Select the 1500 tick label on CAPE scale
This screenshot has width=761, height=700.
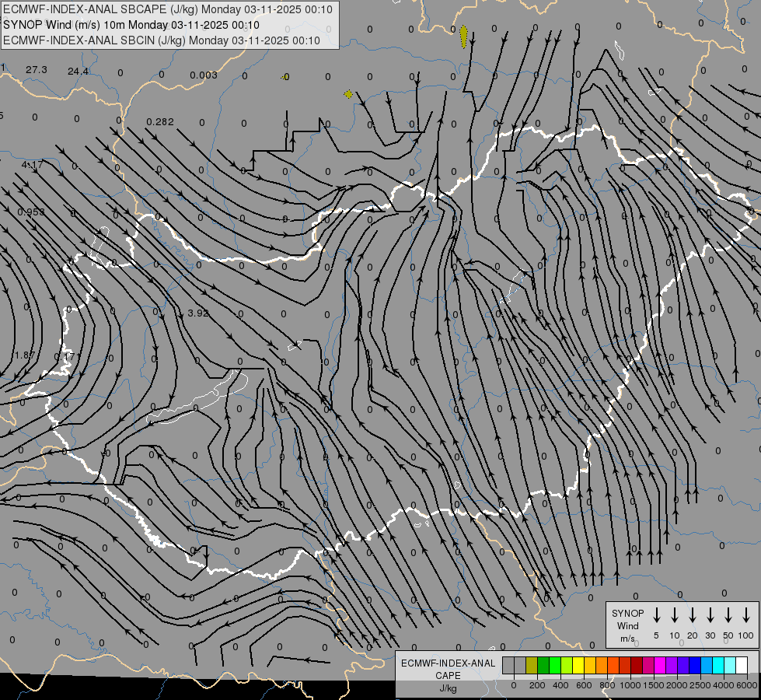654,685
